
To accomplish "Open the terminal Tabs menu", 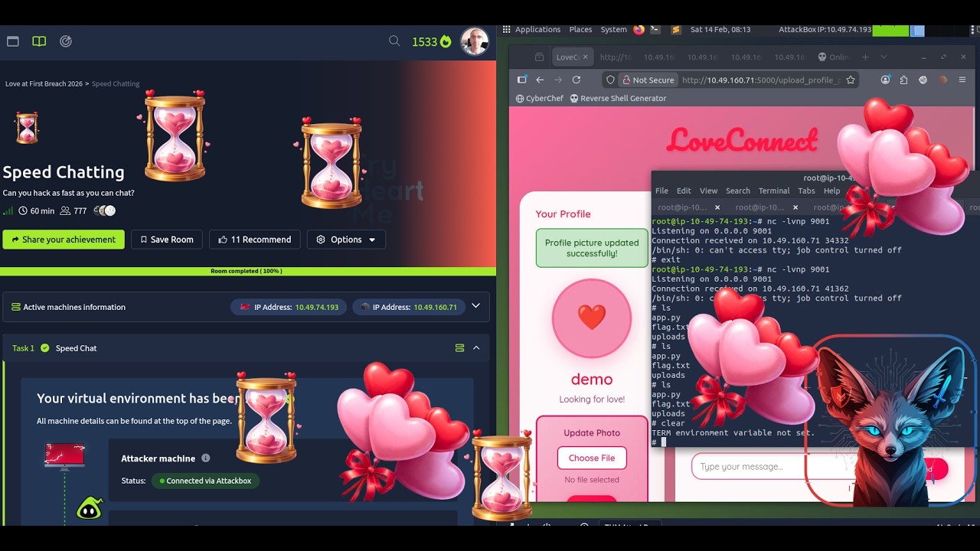I will 806,191.
